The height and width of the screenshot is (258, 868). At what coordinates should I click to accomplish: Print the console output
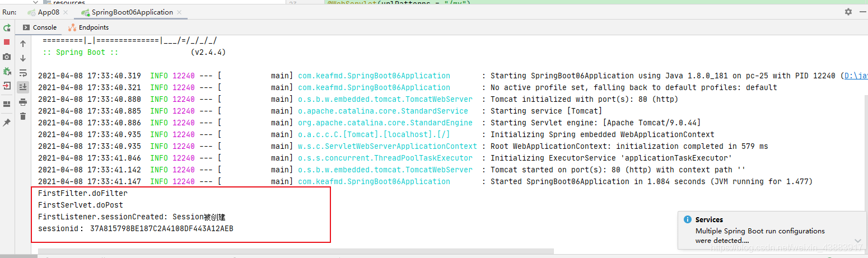click(x=23, y=102)
